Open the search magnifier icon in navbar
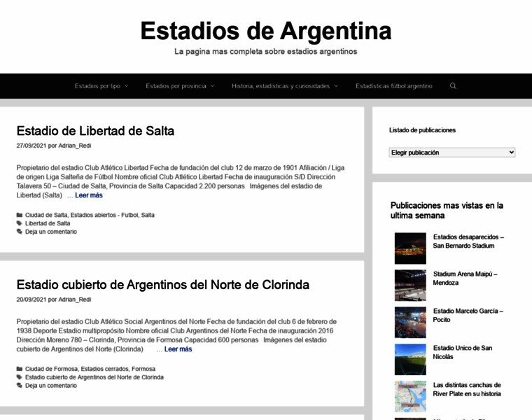This screenshot has width=532, height=420. coord(453,86)
